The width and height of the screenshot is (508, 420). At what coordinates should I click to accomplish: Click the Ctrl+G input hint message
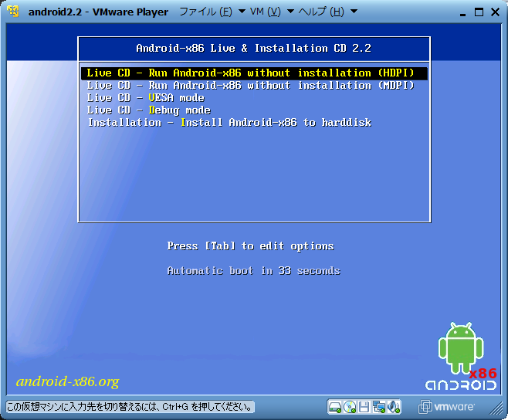[130, 407]
